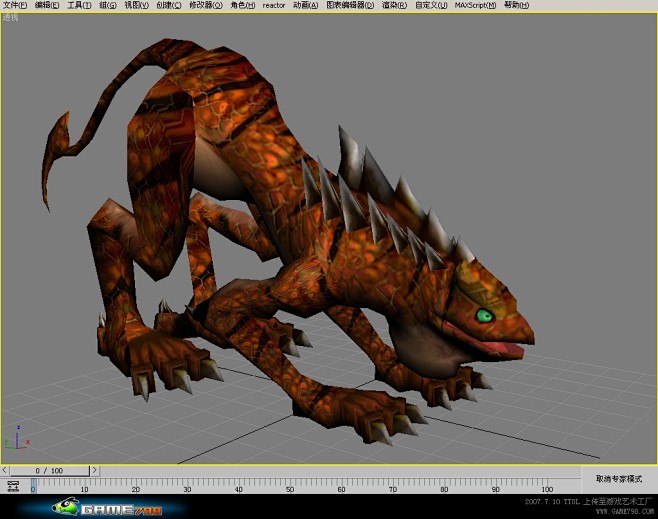Click frame 0 marker on the track bar
Image resolution: width=658 pixels, height=519 pixels.
[34, 486]
